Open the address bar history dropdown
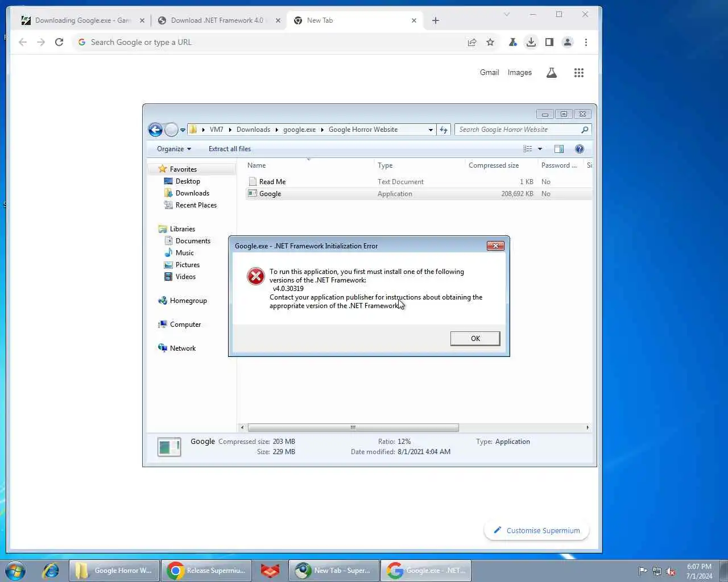The image size is (728, 582). 431,130
